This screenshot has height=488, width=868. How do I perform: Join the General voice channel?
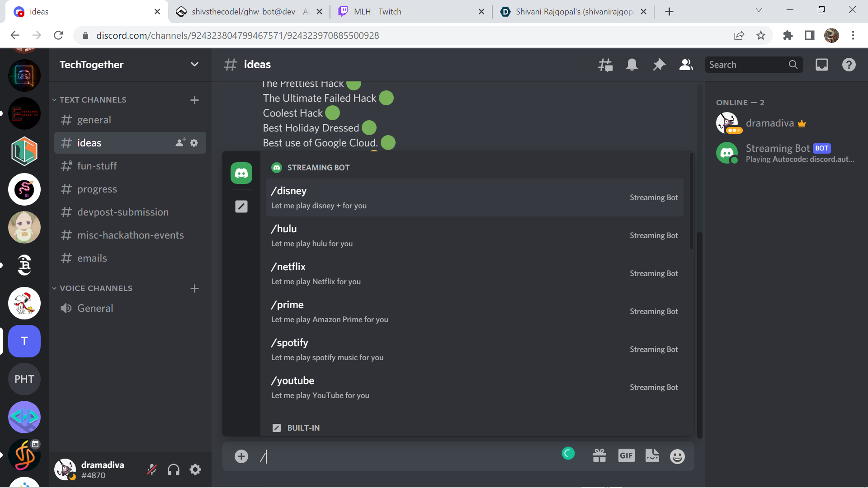point(95,308)
